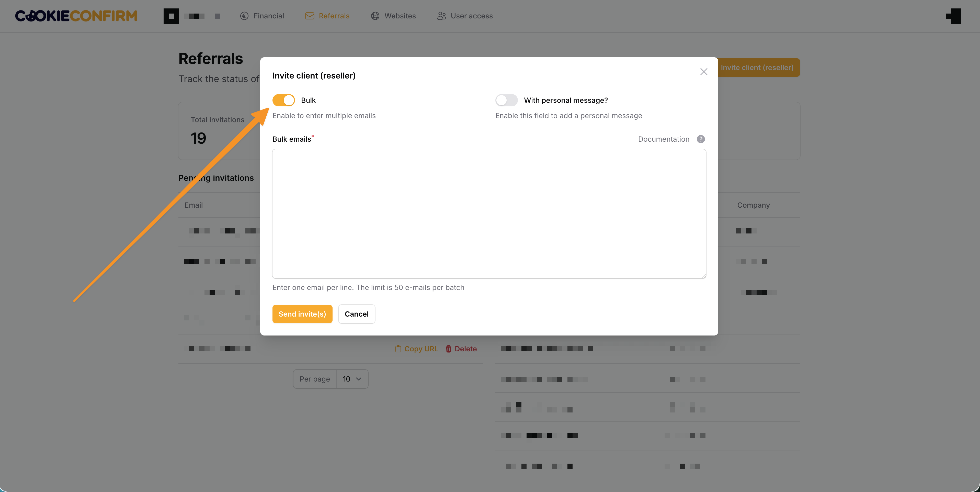
Task: Go to the Websites section
Action: (400, 16)
